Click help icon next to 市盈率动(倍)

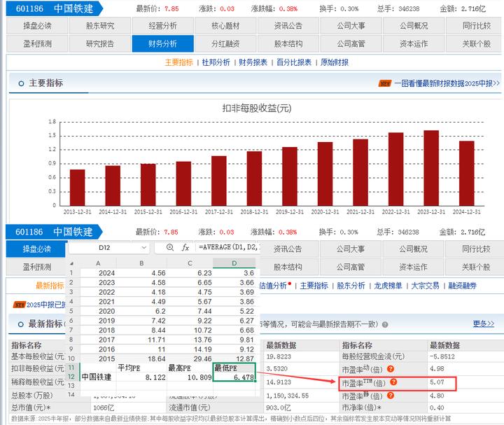[x=390, y=369]
